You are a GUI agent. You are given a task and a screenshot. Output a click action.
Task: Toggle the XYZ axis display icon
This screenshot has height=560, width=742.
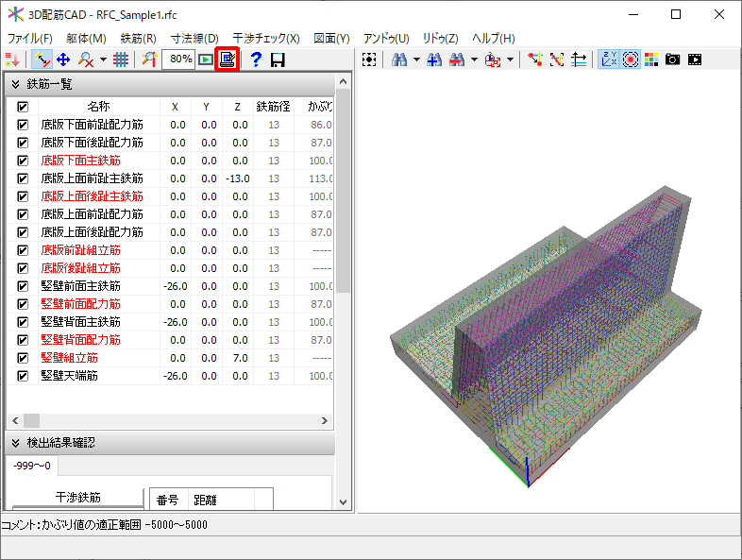(609, 59)
